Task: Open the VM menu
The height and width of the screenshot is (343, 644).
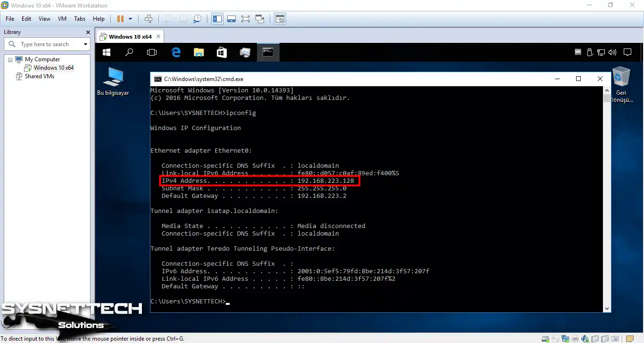Action: click(x=62, y=19)
